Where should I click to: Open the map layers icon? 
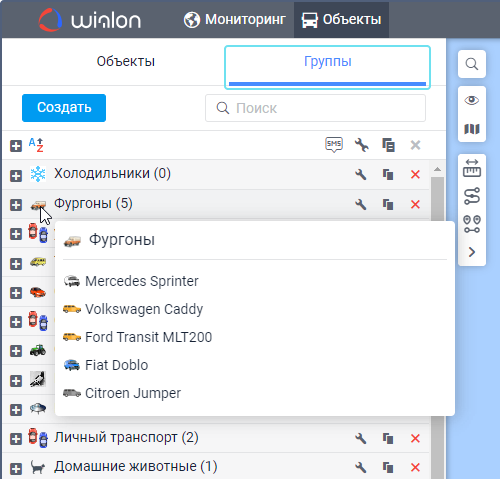(x=472, y=129)
